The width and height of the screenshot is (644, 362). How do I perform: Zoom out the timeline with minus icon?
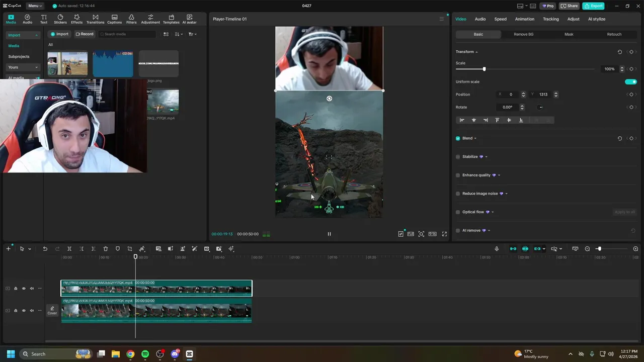click(x=587, y=249)
